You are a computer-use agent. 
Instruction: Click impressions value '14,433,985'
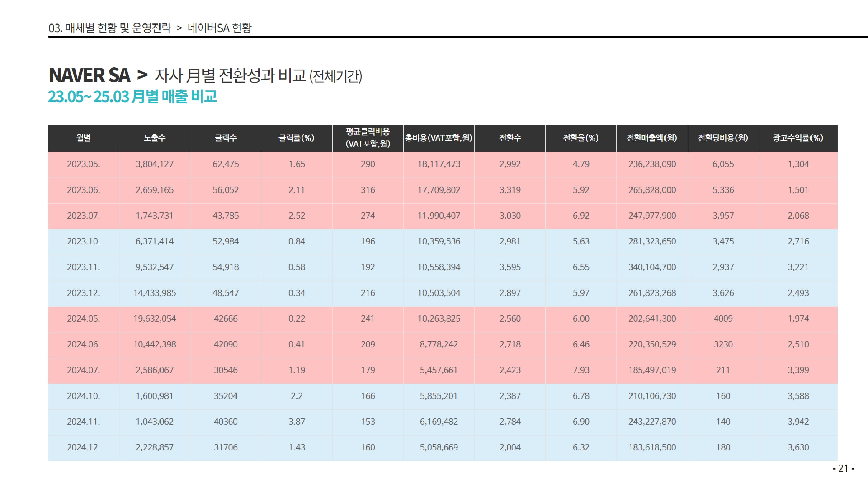pos(155,293)
